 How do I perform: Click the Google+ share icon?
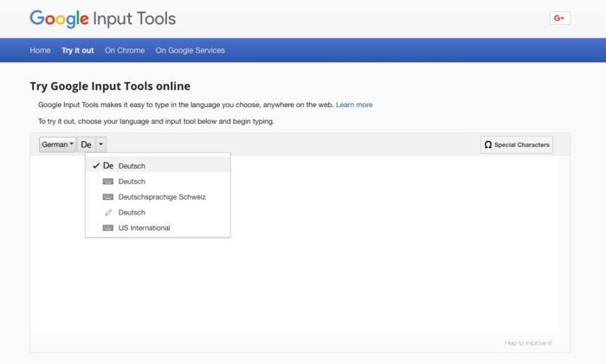point(559,18)
